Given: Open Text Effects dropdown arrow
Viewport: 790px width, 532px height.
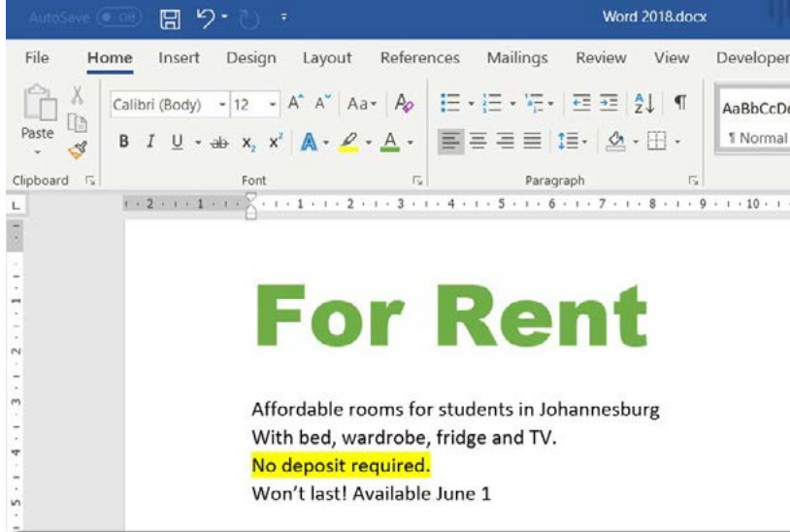Looking at the screenshot, I should point(326,143).
